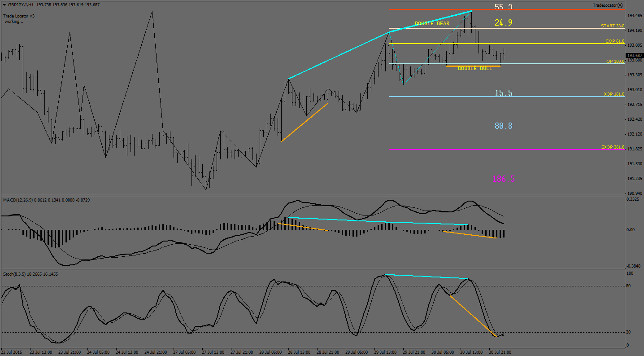
Task: Click the magenta 186.5 value text
Action: pos(504,179)
